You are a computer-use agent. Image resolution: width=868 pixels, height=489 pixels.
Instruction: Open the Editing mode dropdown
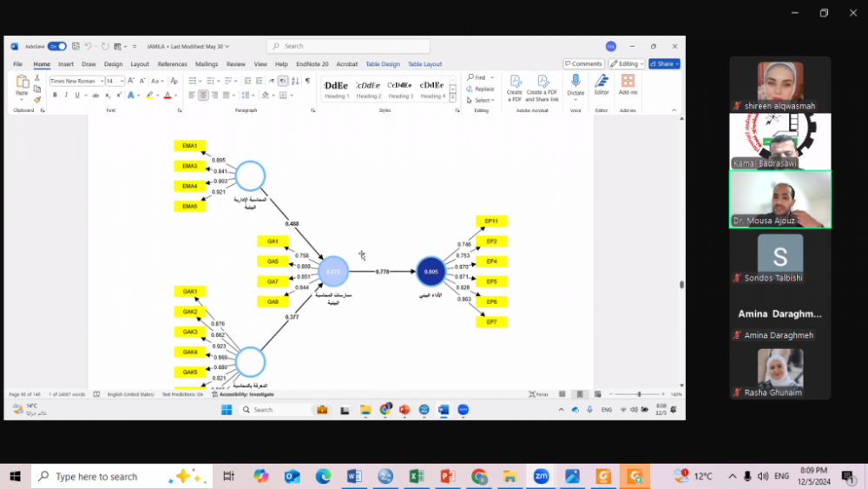627,63
